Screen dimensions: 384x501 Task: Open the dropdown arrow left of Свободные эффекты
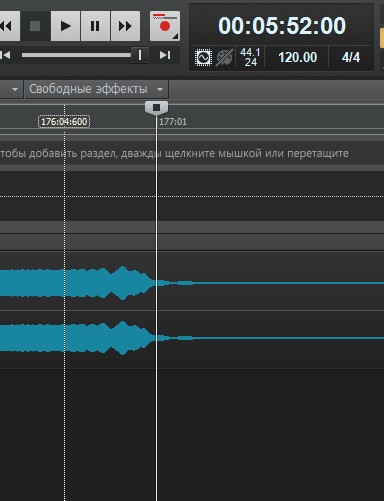point(15,89)
